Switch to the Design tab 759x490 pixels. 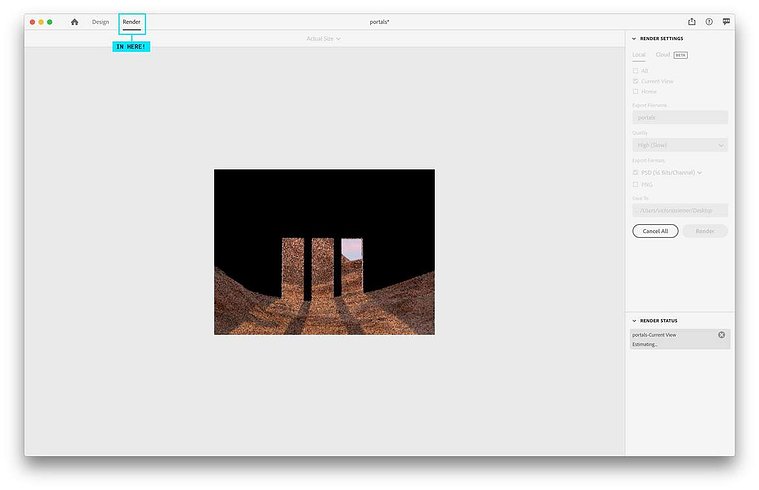[x=100, y=22]
